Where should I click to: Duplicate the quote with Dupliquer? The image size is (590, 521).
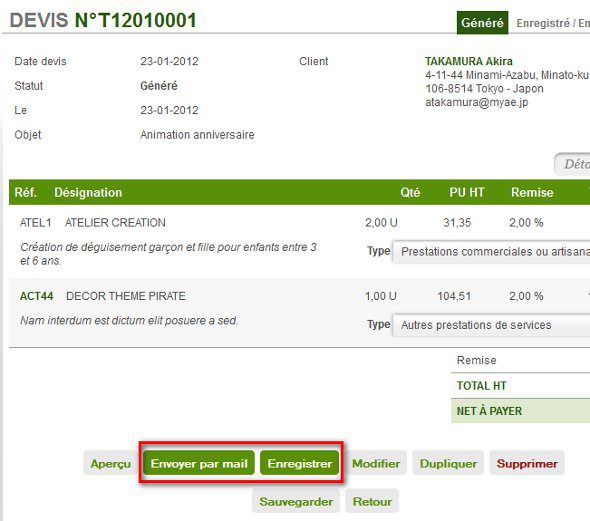point(448,463)
